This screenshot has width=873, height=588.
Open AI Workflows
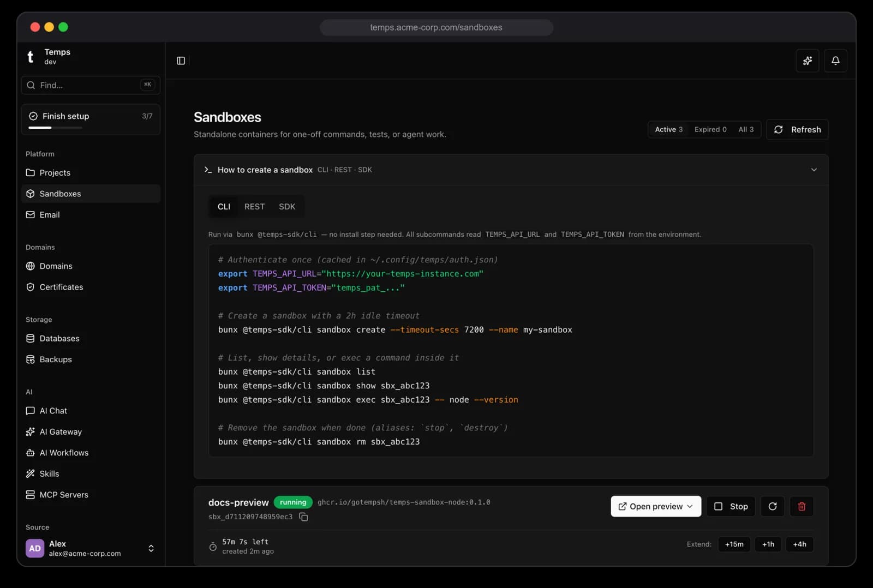pyautogui.click(x=91, y=453)
